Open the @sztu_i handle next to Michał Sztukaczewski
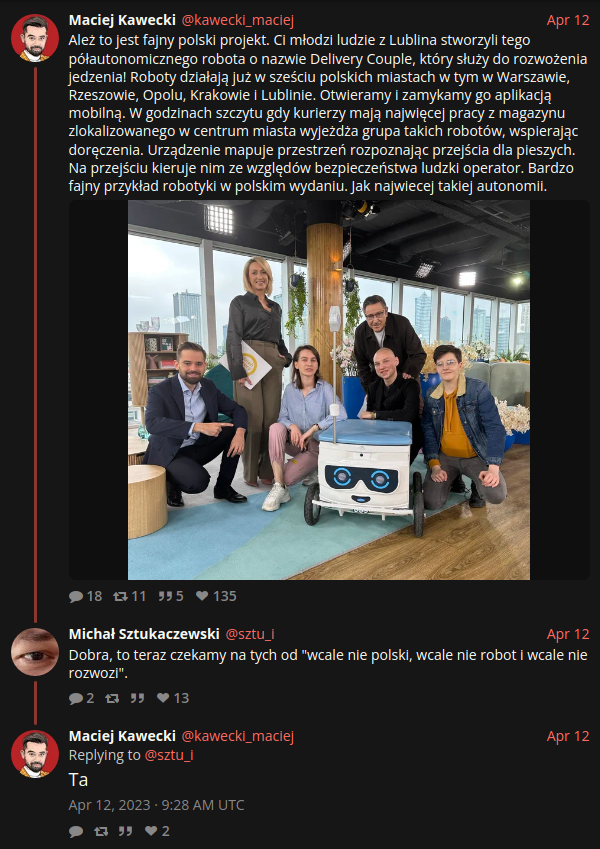 click(250, 634)
